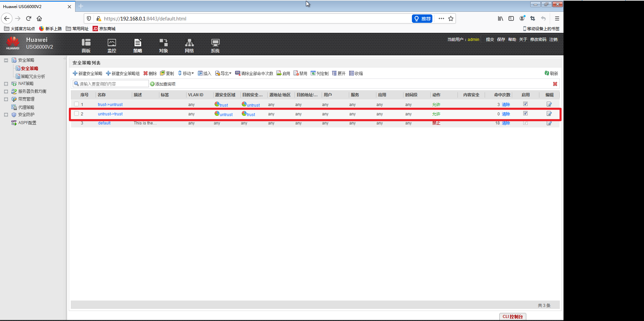Click 注销 logout in the header

553,40
